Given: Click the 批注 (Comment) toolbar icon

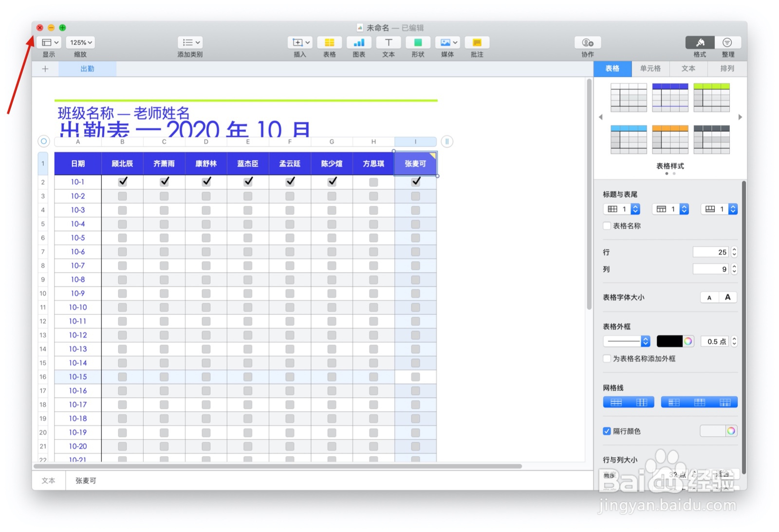Looking at the screenshot, I should click(x=477, y=42).
